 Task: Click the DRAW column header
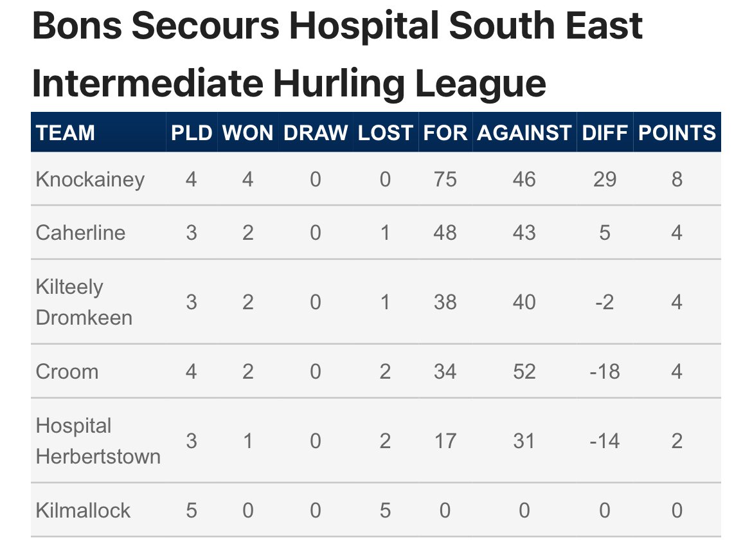click(315, 132)
